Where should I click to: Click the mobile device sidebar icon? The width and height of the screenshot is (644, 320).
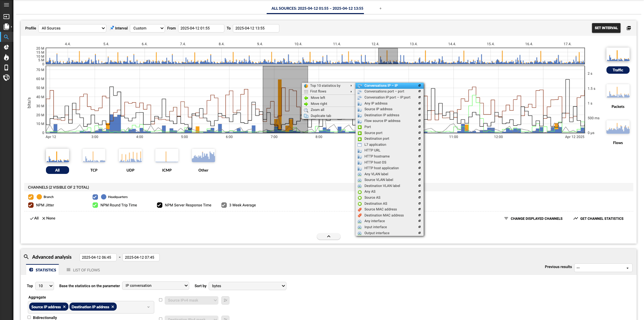pos(6,67)
